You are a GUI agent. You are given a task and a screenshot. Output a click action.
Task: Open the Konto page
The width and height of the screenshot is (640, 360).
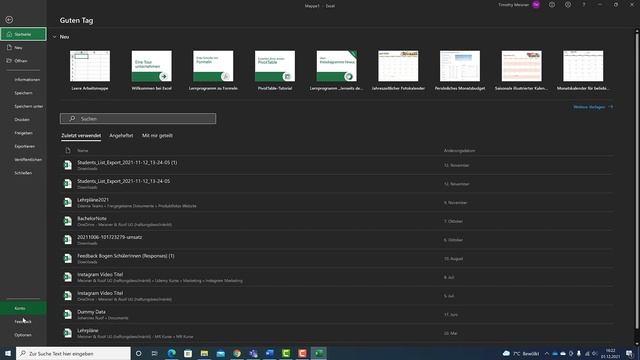[x=23, y=308]
